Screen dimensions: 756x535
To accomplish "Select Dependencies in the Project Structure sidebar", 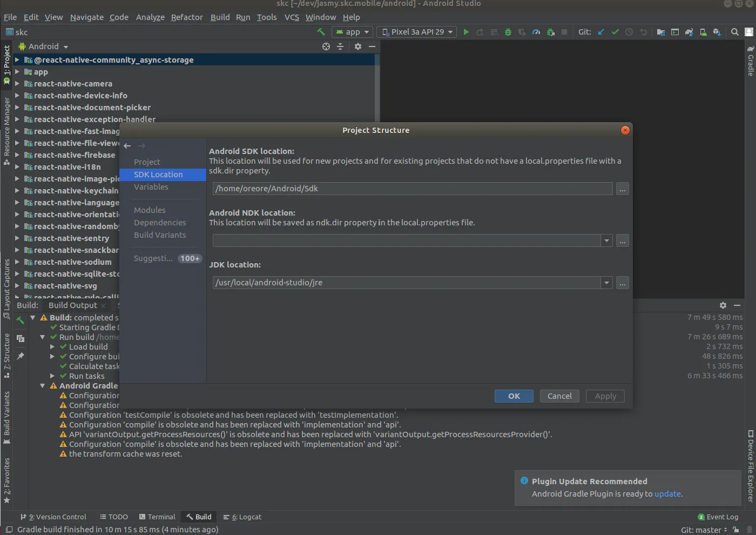I will [x=160, y=223].
